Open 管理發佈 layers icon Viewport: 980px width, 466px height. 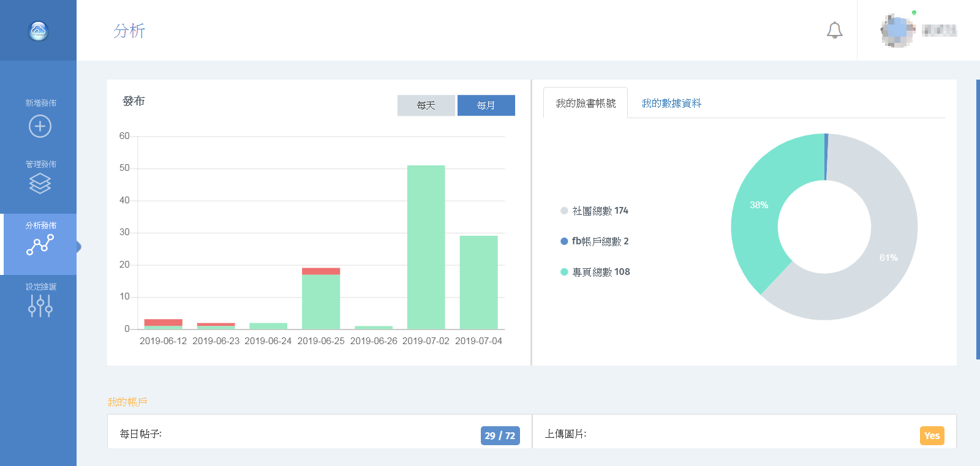(40, 183)
